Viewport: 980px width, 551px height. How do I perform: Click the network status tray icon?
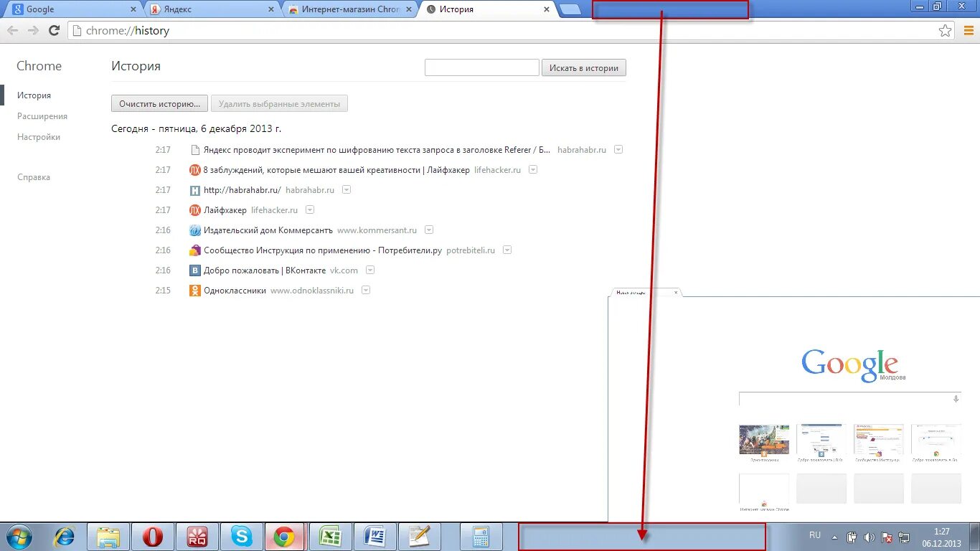coord(904,537)
